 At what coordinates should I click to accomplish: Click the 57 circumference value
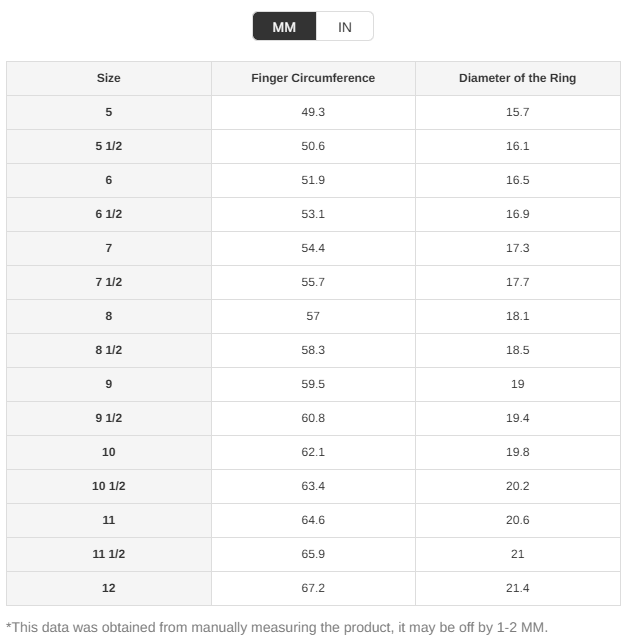tap(313, 316)
